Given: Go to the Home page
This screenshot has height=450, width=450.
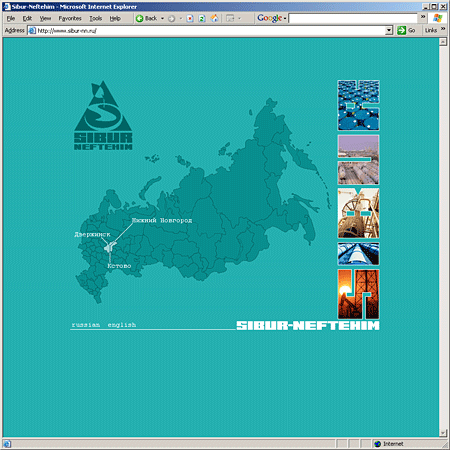Looking at the screenshot, I should 214,18.
